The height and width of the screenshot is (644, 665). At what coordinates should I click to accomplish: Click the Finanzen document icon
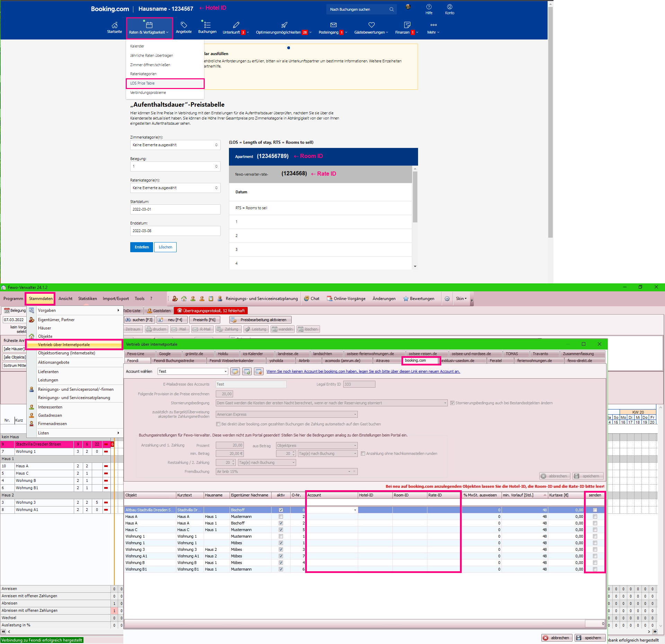(x=407, y=25)
